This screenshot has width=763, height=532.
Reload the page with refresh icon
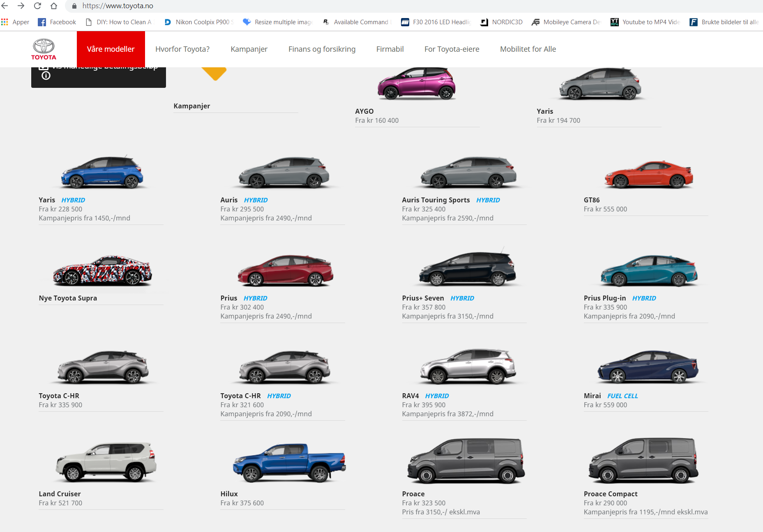pos(37,6)
